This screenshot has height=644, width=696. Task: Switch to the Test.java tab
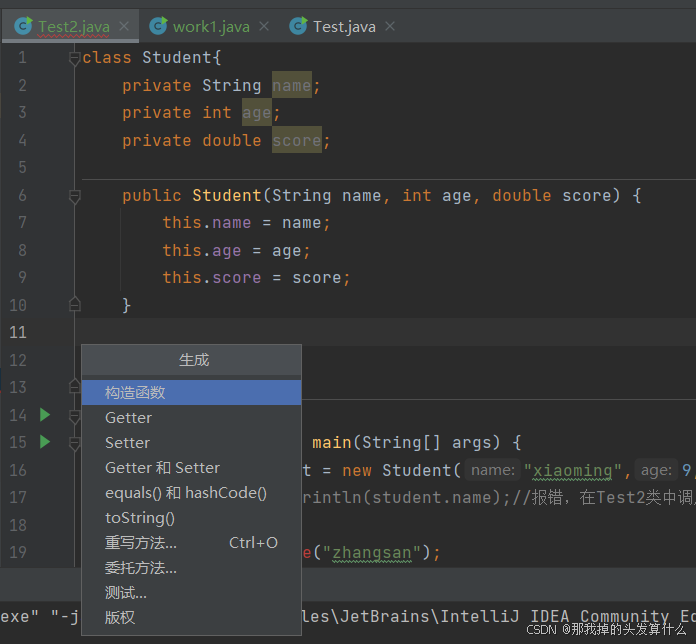pyautogui.click(x=344, y=27)
